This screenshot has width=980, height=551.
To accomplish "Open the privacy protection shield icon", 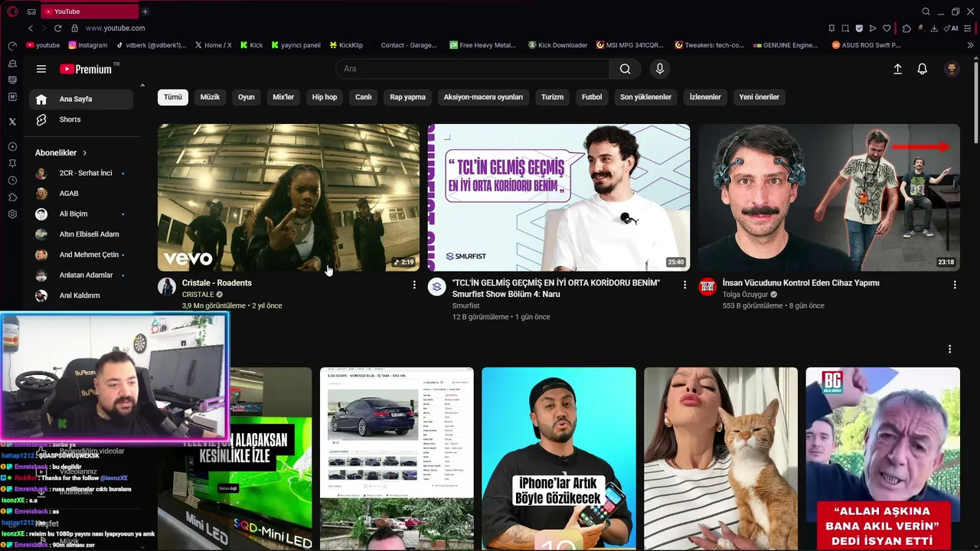I will click(859, 28).
